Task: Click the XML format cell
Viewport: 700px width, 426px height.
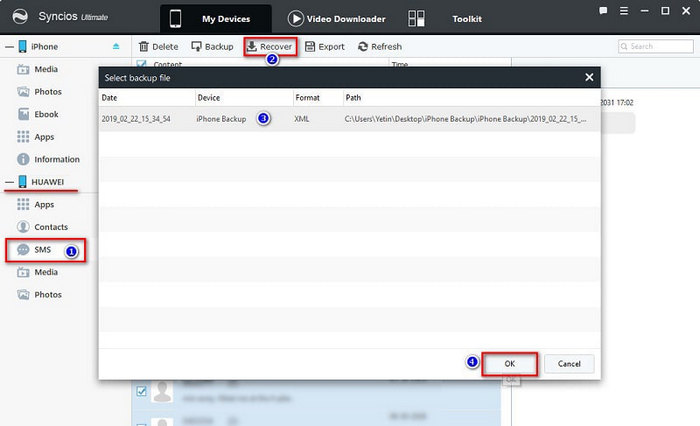Action: (x=302, y=119)
